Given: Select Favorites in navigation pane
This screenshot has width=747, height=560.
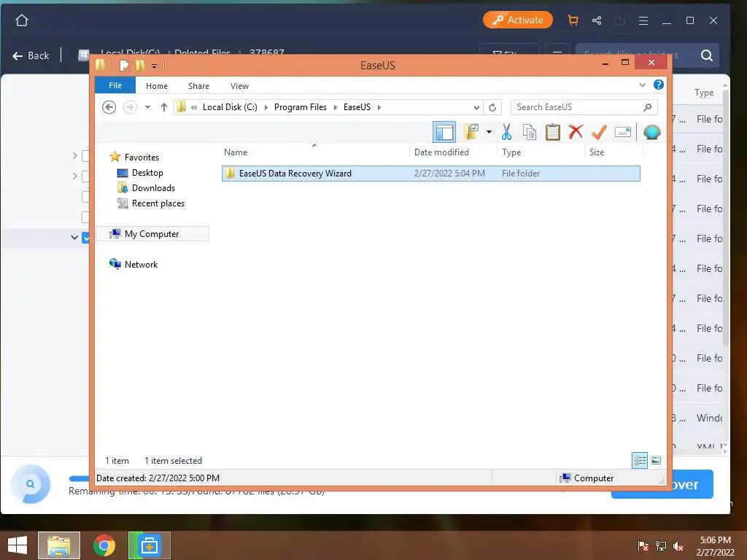Looking at the screenshot, I should pyautogui.click(x=142, y=157).
